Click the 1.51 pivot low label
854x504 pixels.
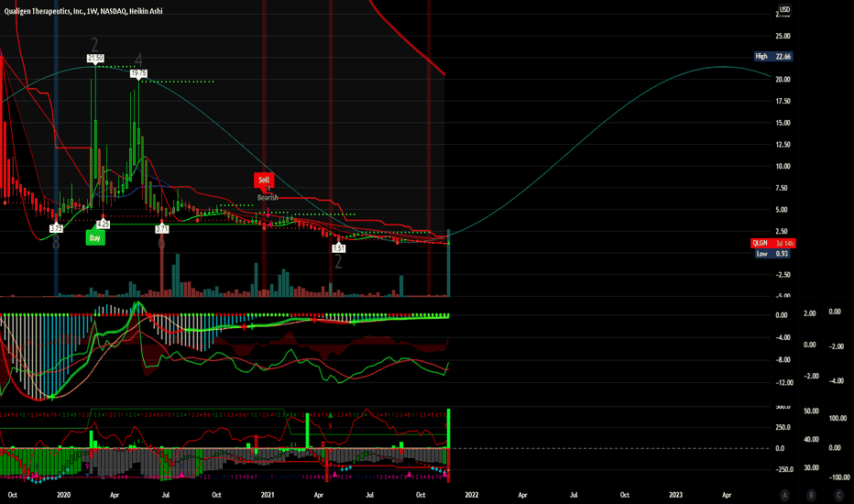[338, 248]
